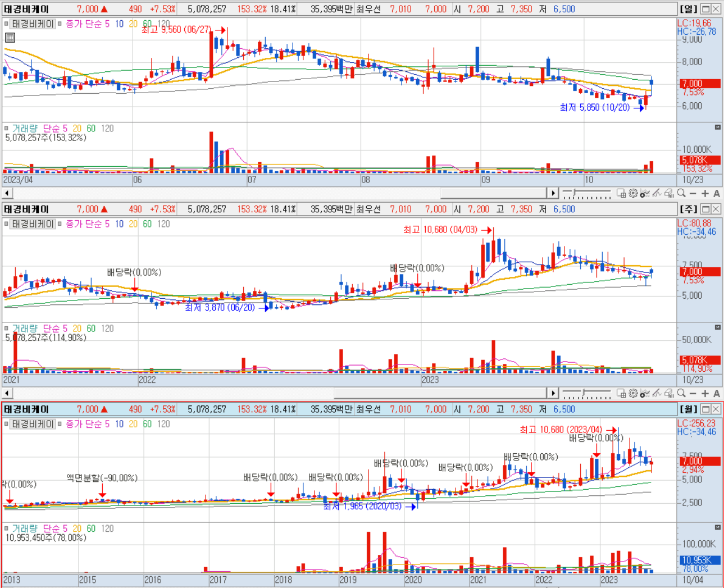Click the [일] daily period label

pyautogui.click(x=689, y=9)
